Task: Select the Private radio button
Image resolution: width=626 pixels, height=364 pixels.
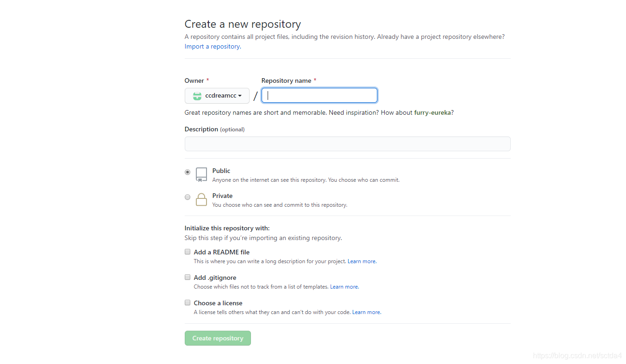Action: 188,197
